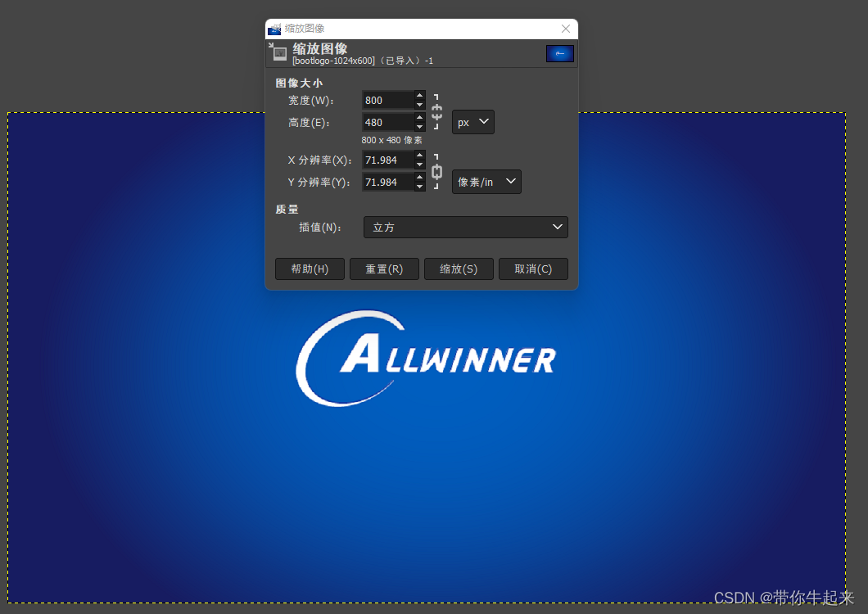Decrease height value with down arrow

pos(419,128)
